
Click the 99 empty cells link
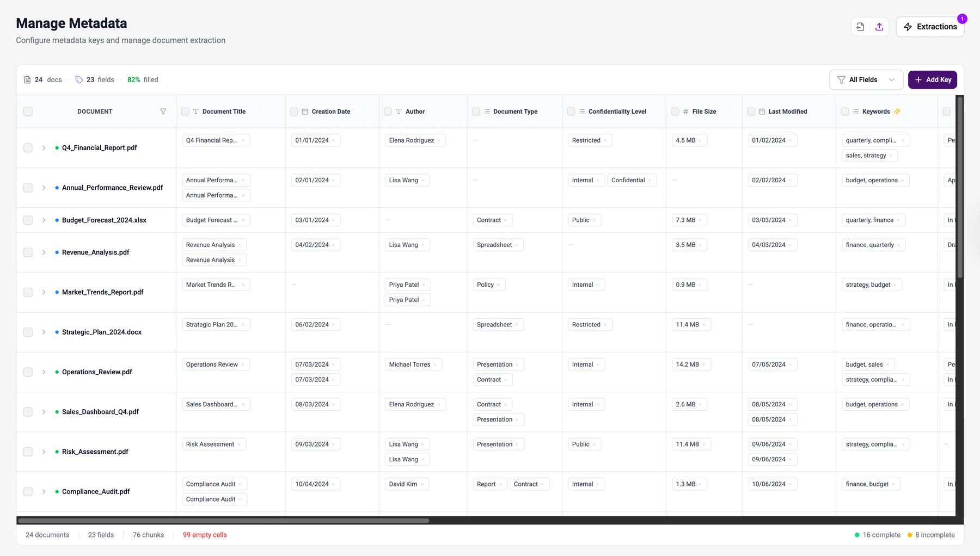[205, 535]
